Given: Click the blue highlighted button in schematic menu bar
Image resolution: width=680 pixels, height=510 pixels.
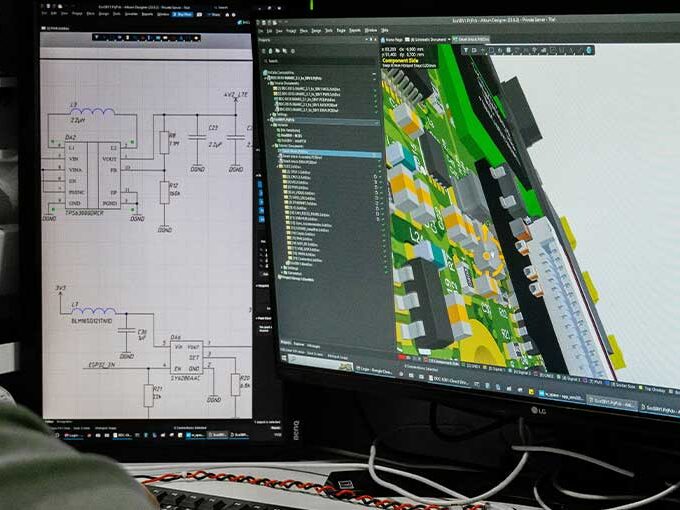Looking at the screenshot, I should click(x=182, y=14).
